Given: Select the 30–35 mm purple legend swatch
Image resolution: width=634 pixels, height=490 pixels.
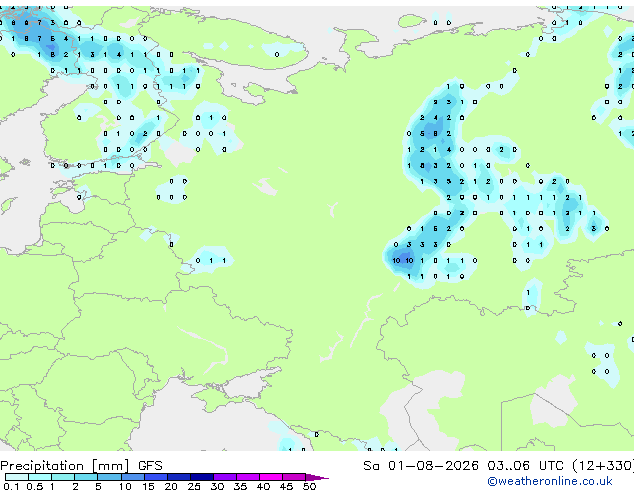Looking at the screenshot, I should [225, 477].
